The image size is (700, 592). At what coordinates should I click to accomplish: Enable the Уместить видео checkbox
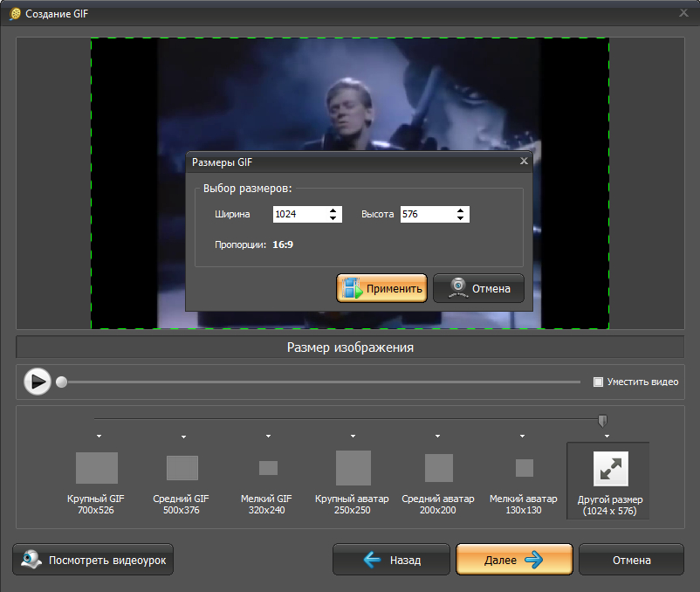(x=598, y=382)
